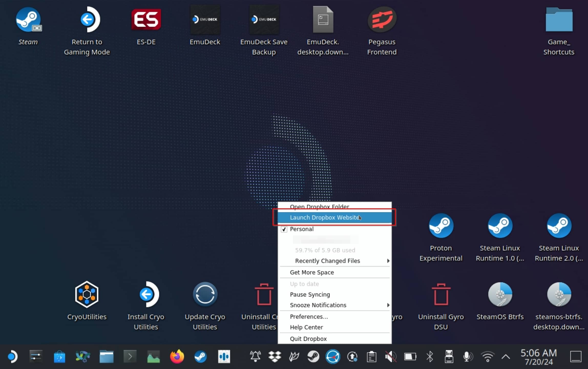Click Get More Space button
The width and height of the screenshot is (588, 369).
coord(312,272)
